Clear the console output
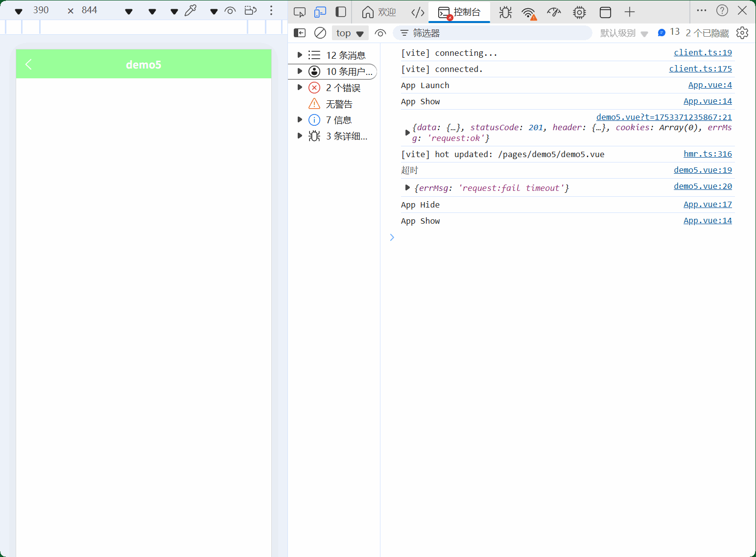756x557 pixels. pos(320,33)
